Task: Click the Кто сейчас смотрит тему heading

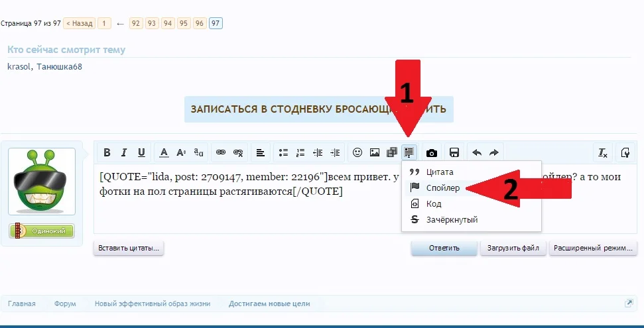Action: (x=66, y=50)
